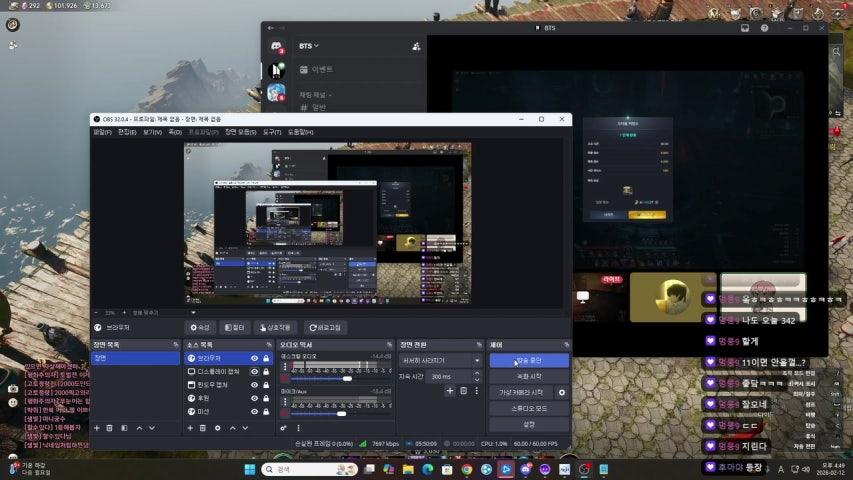Viewport: 853px width, 480px height.
Task: Open the 도움말(H) menu in OBS
Action: [x=300, y=132]
